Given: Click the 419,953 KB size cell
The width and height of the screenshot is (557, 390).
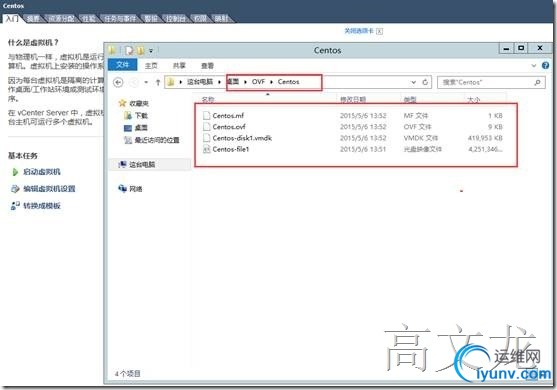Looking at the screenshot, I should 485,138.
